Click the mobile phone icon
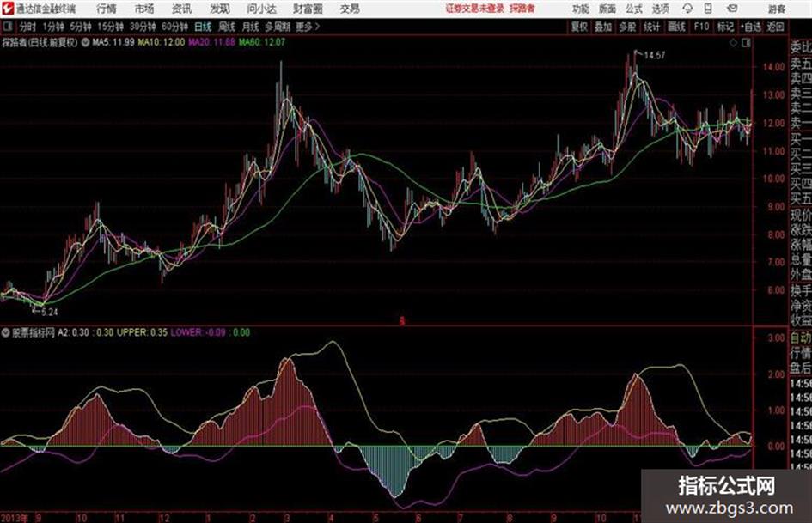 point(708,9)
